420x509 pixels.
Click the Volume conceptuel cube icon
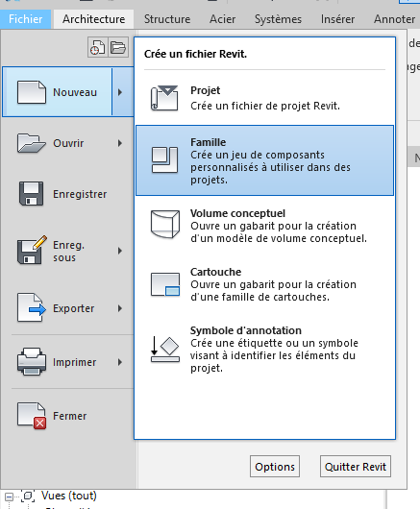pyautogui.click(x=165, y=225)
